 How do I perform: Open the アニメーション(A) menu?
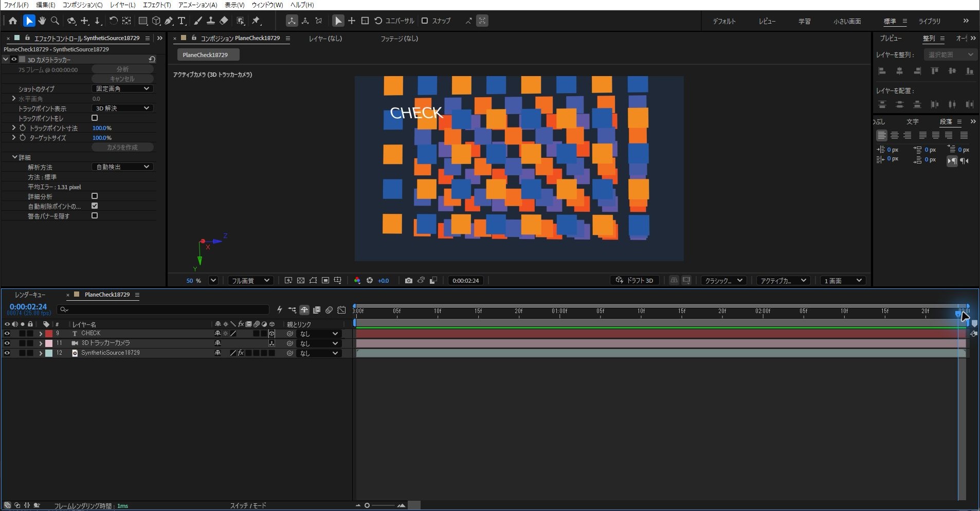pyautogui.click(x=197, y=5)
